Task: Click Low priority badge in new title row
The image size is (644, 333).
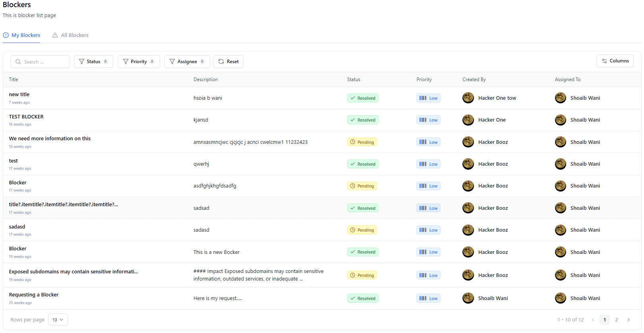Action: coord(428,98)
